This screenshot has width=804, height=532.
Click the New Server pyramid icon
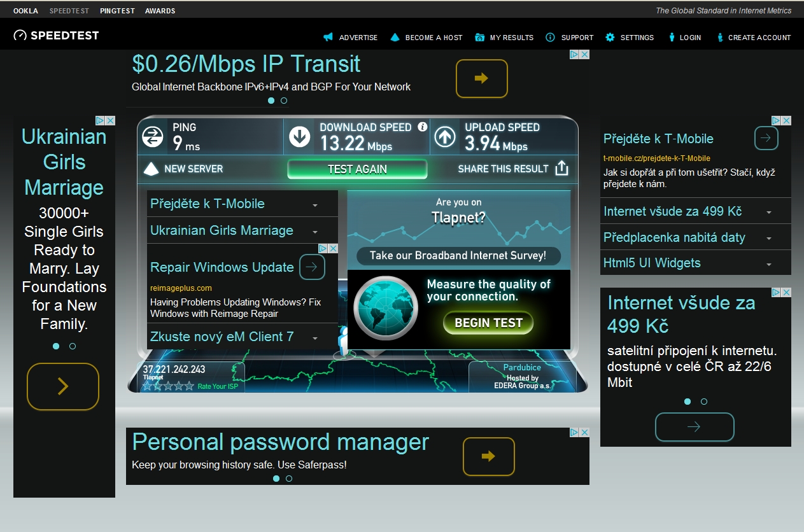tap(150, 169)
